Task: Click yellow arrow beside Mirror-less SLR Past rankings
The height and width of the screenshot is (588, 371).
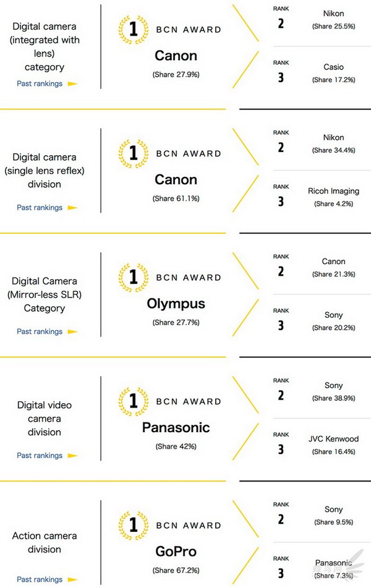Action: click(72, 332)
